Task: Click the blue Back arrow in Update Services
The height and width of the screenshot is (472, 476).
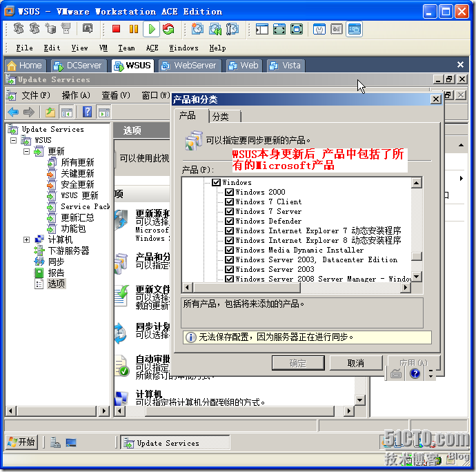Action: click(13, 112)
